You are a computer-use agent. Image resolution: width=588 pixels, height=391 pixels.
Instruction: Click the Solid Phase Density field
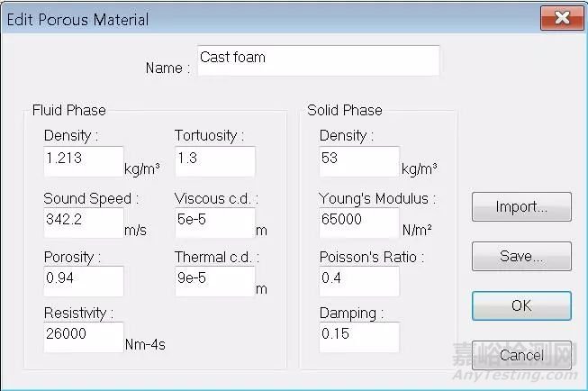[x=358, y=161]
